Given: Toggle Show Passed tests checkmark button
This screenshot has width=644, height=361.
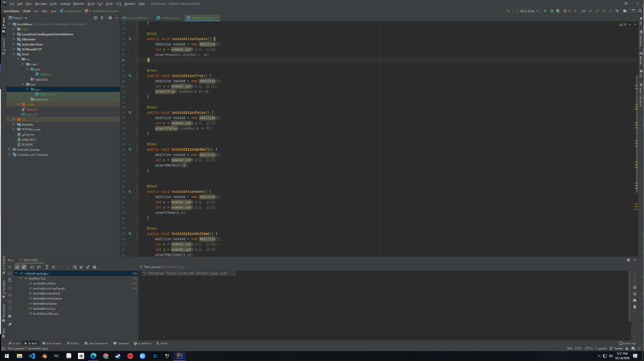Looking at the screenshot, I should [x=18, y=267].
